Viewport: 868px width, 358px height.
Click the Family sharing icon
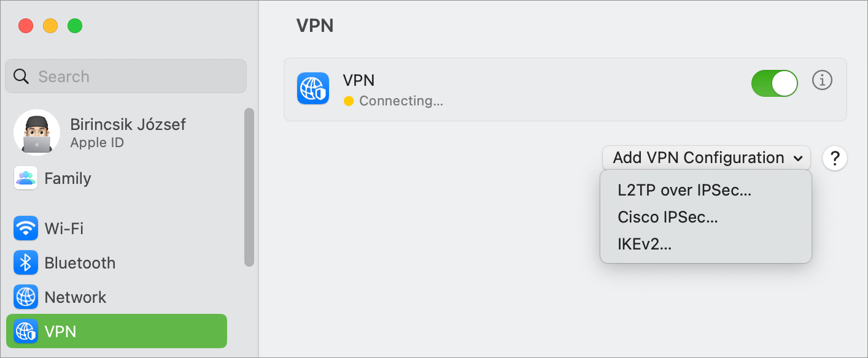[26, 178]
